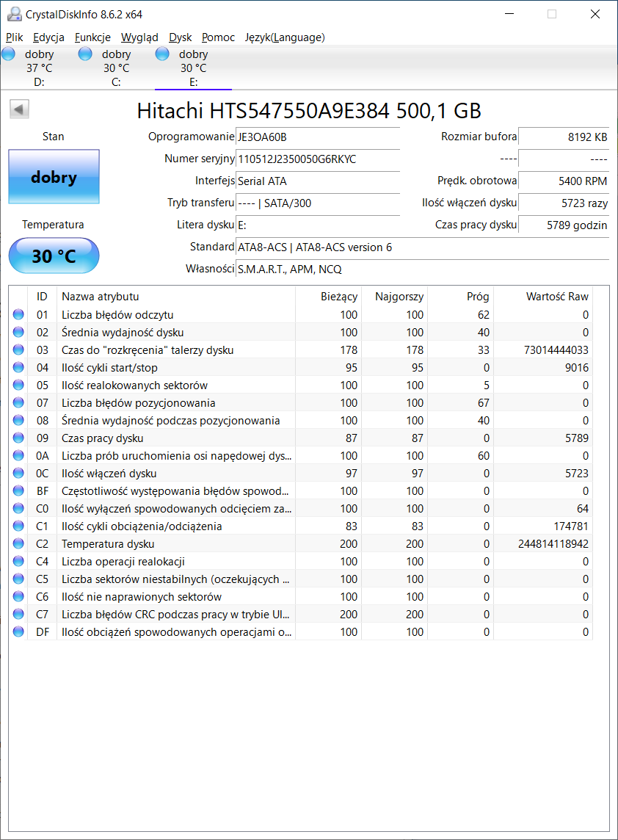Click status orb of attribute 07 row
This screenshot has height=840, width=618.
(18, 403)
